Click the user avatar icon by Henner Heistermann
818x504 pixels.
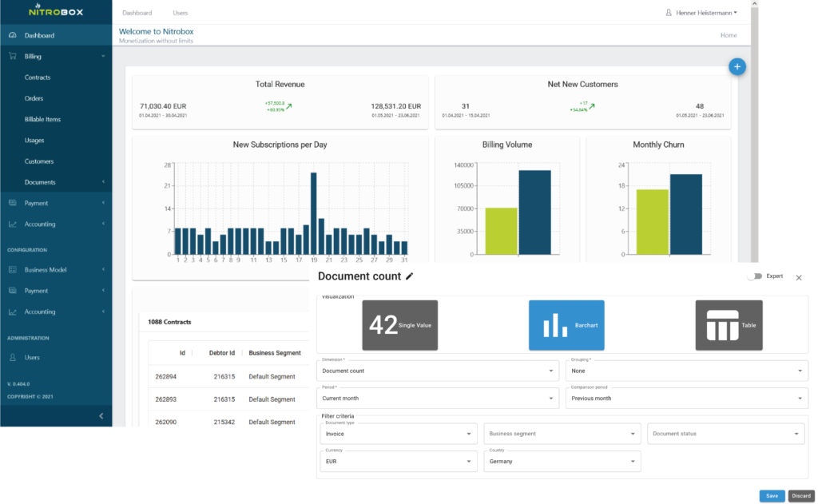pyautogui.click(x=669, y=13)
